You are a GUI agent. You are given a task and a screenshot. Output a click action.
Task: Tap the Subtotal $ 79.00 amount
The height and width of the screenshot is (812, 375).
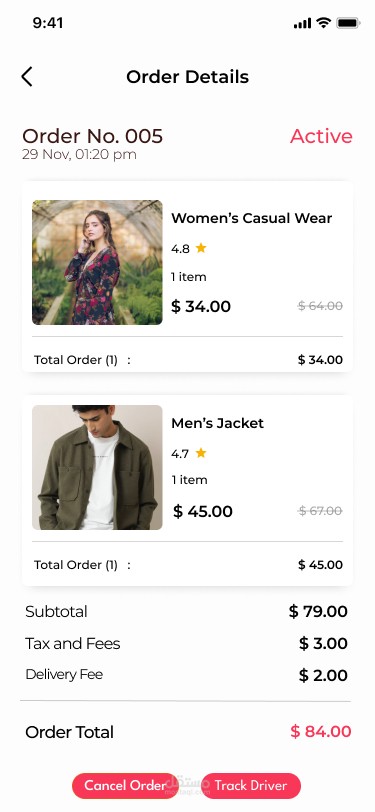coord(318,612)
